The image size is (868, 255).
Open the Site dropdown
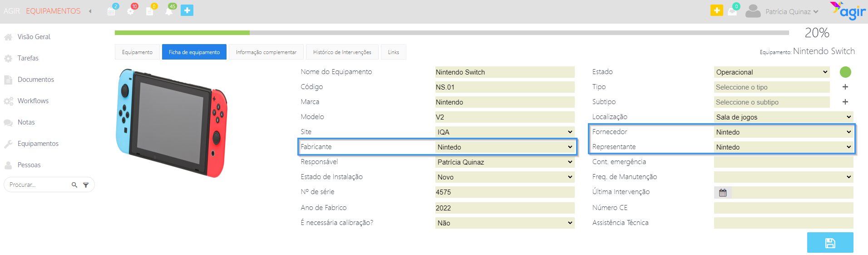(x=505, y=132)
